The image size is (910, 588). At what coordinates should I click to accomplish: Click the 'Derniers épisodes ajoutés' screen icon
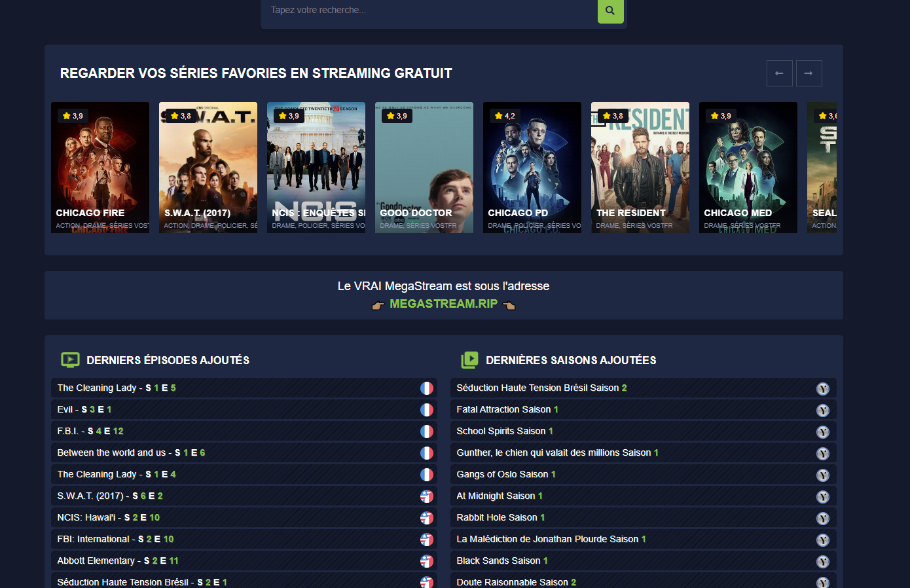(70, 359)
